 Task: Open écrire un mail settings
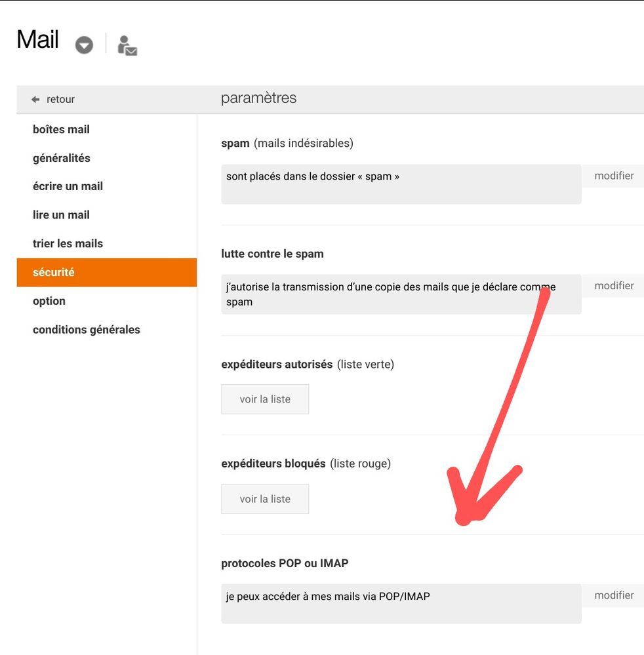tap(68, 185)
